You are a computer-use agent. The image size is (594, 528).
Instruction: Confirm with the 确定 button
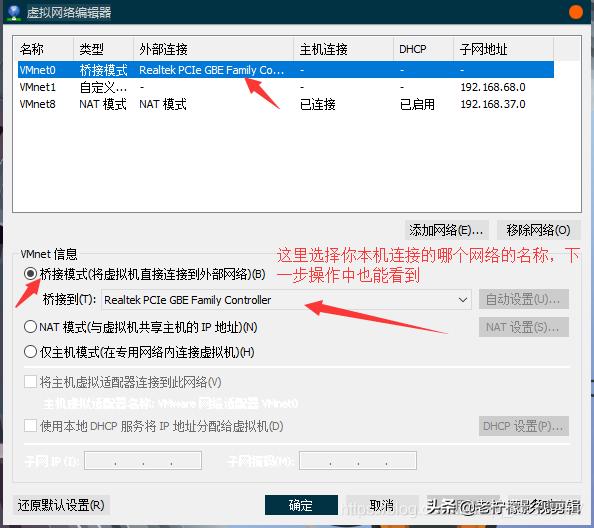pos(301,505)
